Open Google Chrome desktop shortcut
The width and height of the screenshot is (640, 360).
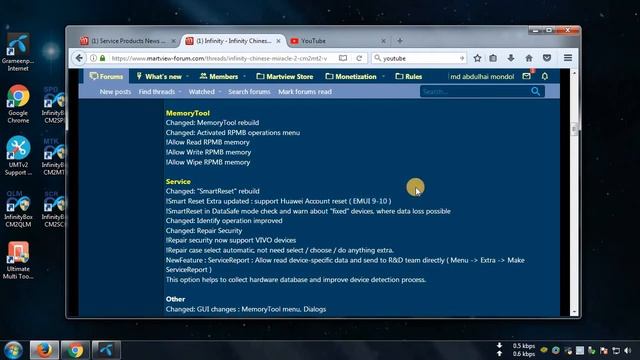[18, 104]
